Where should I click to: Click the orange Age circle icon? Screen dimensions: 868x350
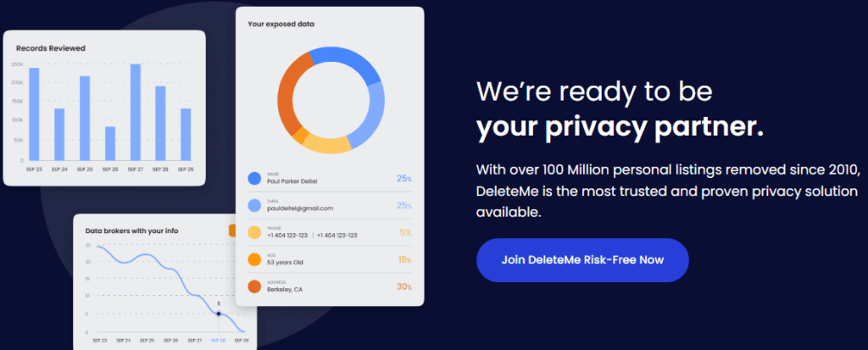coord(254,259)
